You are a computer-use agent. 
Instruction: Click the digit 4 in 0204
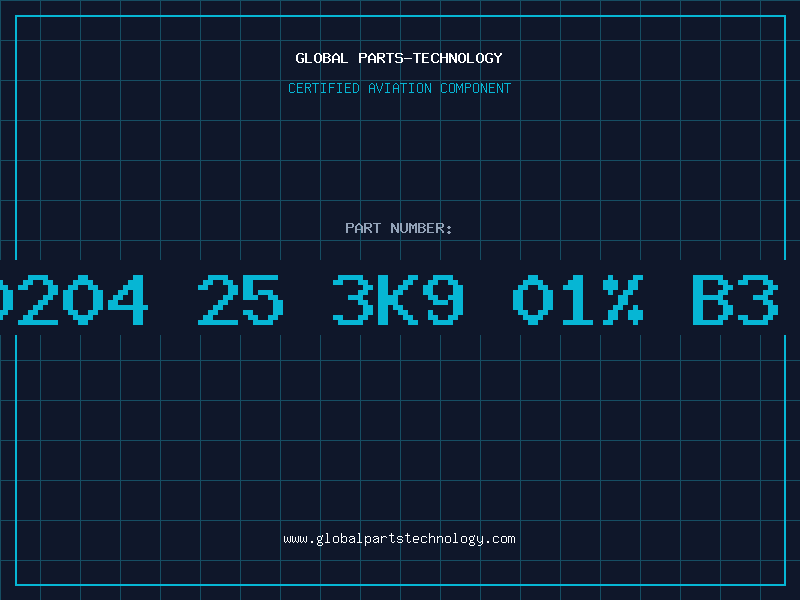pyautogui.click(x=128, y=299)
